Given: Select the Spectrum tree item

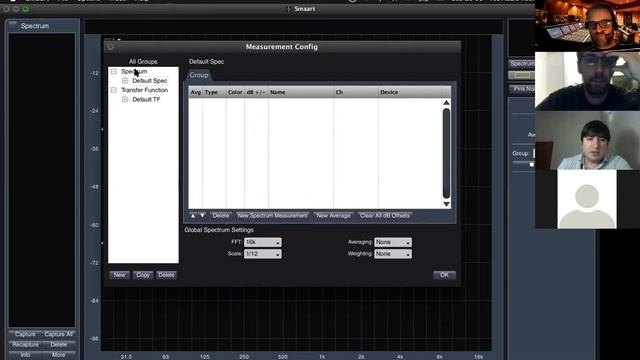Looking at the screenshot, I should coord(134,71).
